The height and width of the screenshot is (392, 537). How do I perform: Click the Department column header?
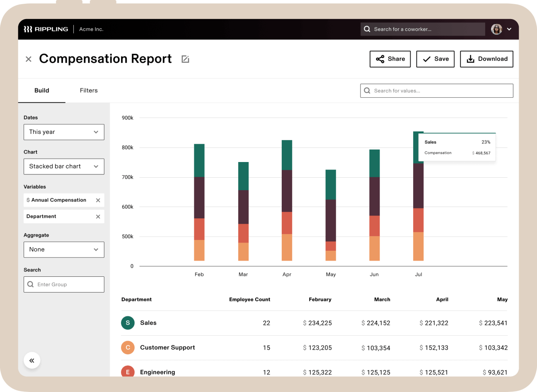click(x=136, y=300)
